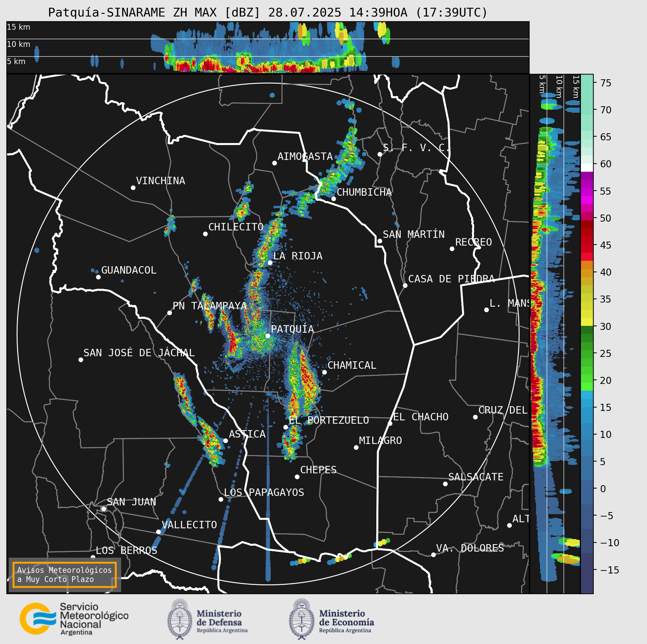The height and width of the screenshot is (644, 647).
Task: Click the CHEPES city marker
Action: tap(297, 477)
